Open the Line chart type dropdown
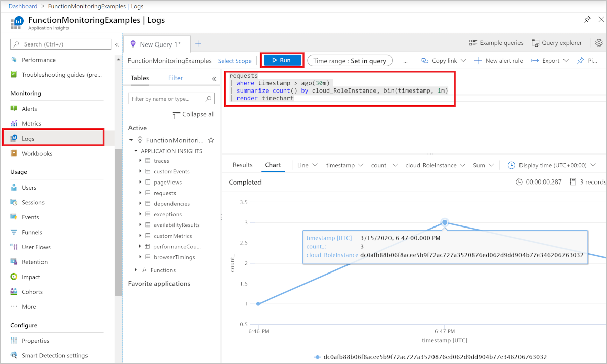The image size is (607, 364). [308, 165]
